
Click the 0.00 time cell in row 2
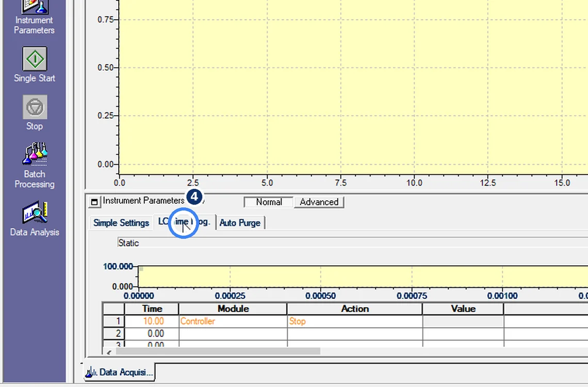click(x=152, y=333)
